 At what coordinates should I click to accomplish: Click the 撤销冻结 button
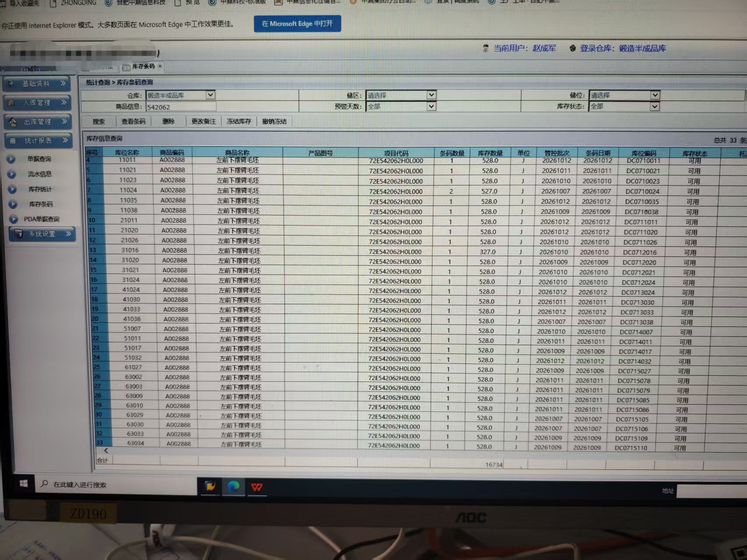tap(275, 121)
